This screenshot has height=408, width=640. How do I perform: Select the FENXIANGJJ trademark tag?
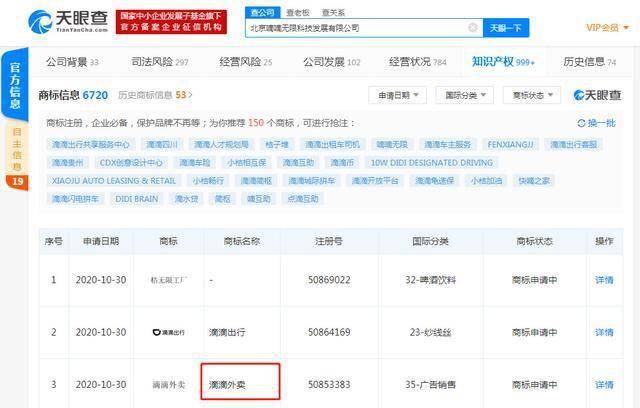510,144
